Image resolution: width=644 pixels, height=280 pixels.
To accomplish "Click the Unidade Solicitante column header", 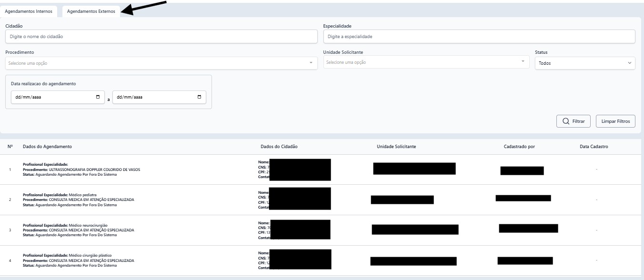I will [x=396, y=147].
